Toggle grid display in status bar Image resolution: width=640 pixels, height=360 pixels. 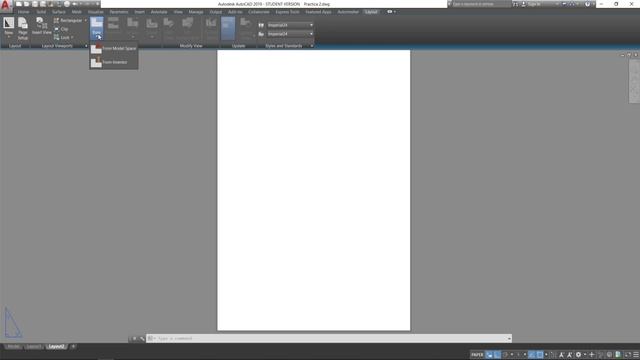coord(489,355)
